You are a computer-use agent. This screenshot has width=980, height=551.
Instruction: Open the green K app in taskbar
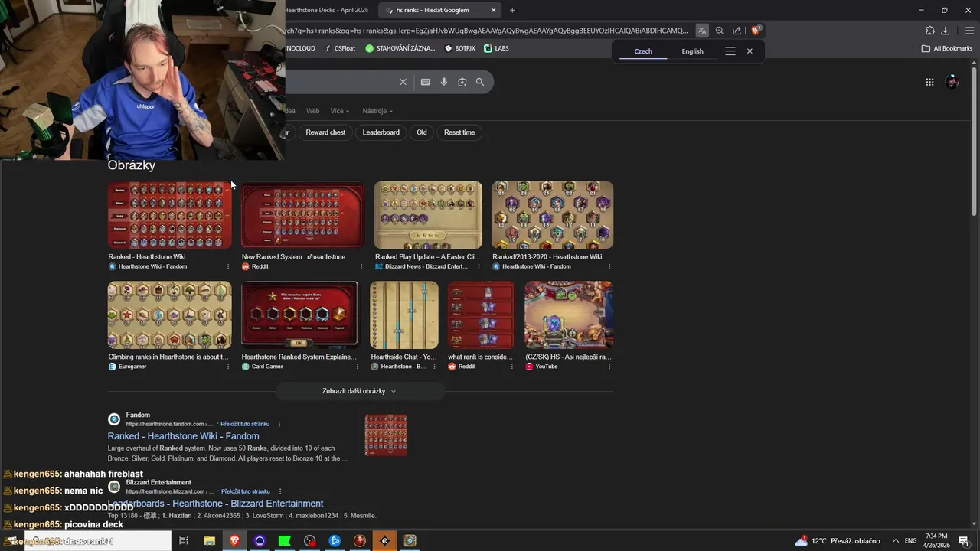pos(285,540)
